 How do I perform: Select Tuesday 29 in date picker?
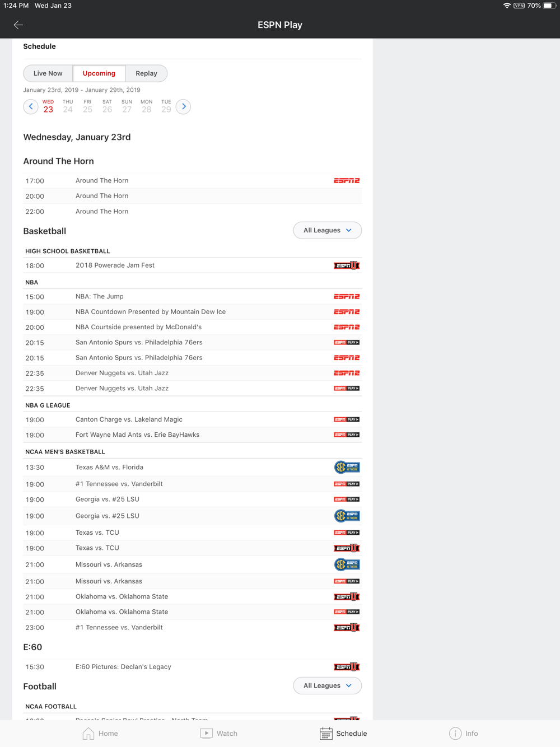pos(166,106)
